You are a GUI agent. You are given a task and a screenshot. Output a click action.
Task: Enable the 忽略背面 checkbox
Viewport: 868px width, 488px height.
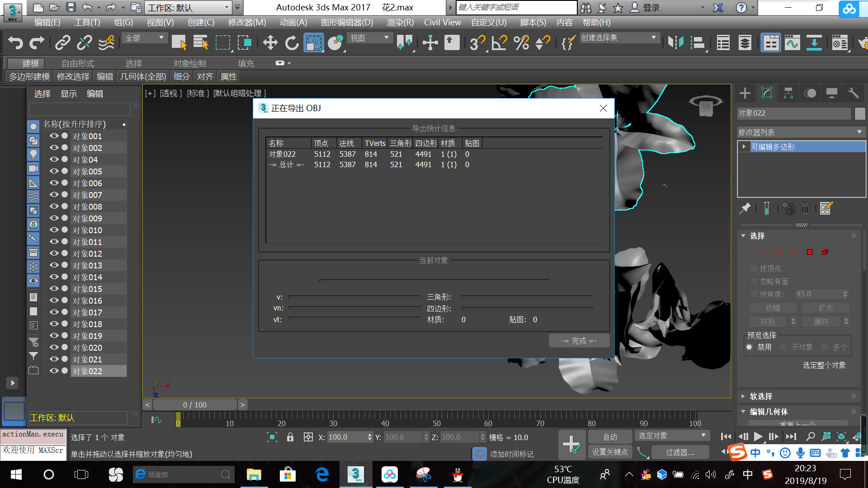(x=754, y=281)
